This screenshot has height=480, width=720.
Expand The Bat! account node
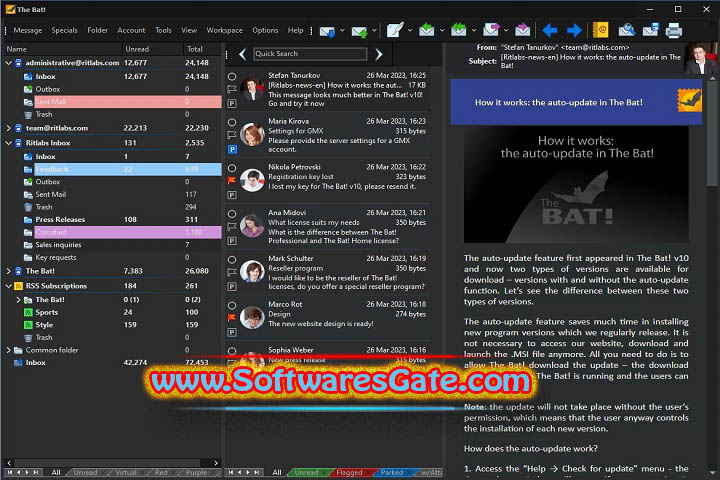[x=8, y=271]
